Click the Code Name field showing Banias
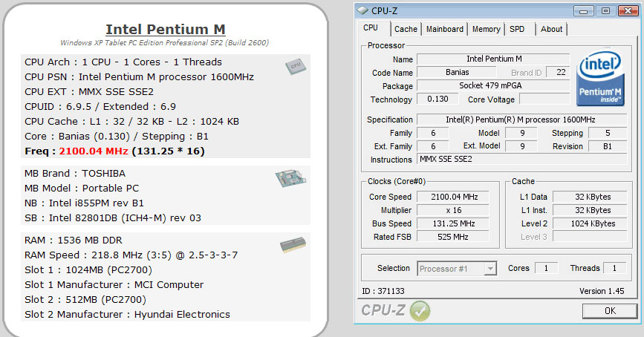This screenshot has height=337, width=644. pyautogui.click(x=457, y=72)
